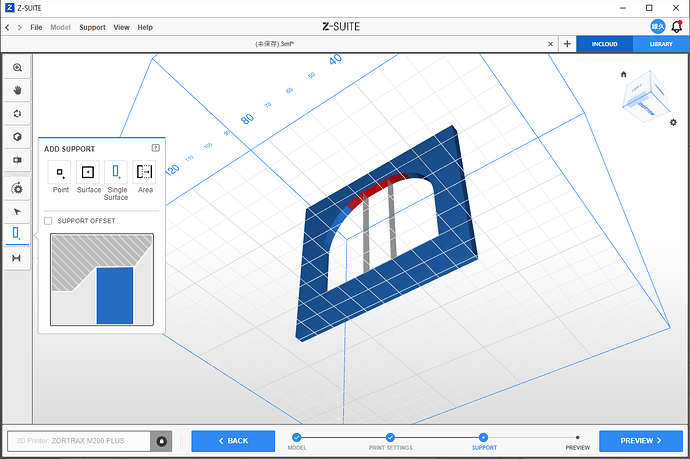Screen dimensions: 690x459
Task: Select the remove support tool icon
Action: (17, 258)
